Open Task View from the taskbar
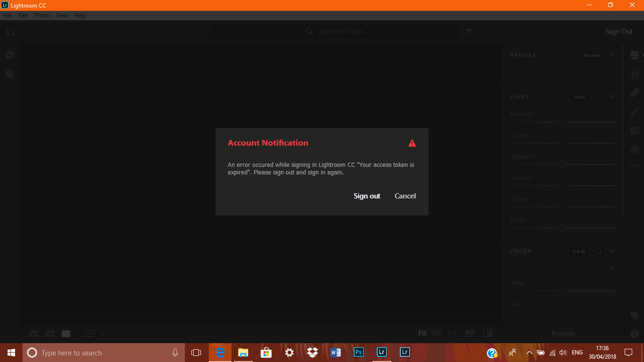The image size is (644, 362). pyautogui.click(x=196, y=353)
